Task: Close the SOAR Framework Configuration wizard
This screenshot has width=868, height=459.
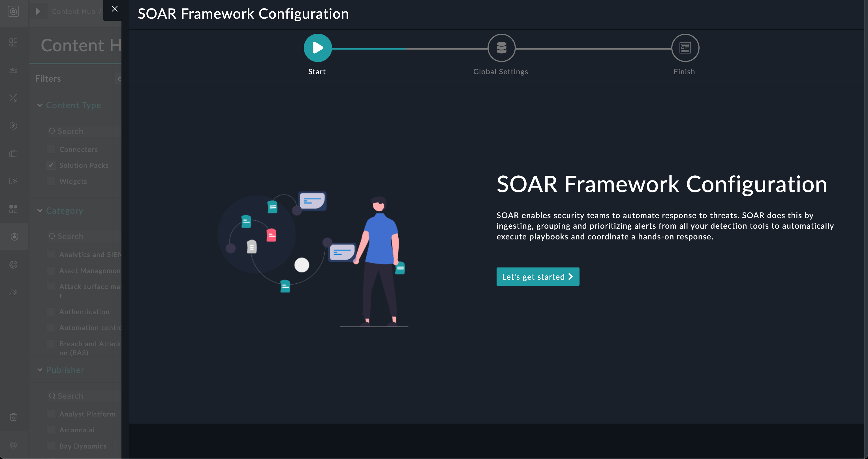Action: pos(115,9)
